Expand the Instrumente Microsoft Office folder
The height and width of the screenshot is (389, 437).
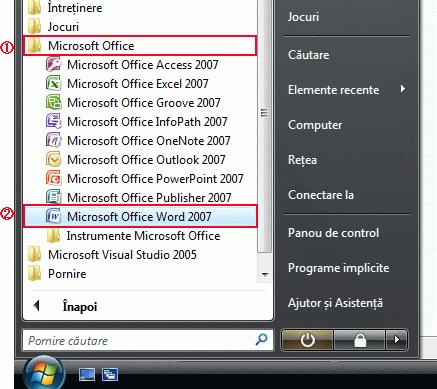coord(140,236)
